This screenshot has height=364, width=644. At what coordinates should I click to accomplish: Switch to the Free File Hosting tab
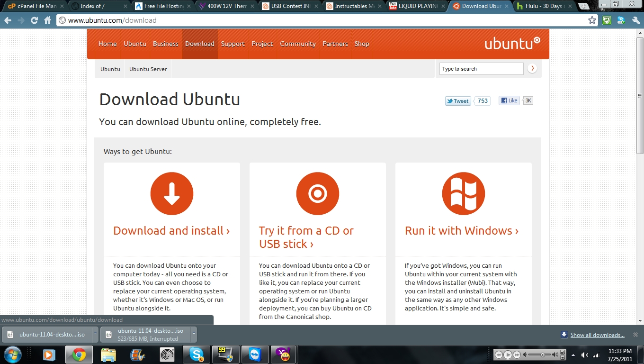point(162,6)
